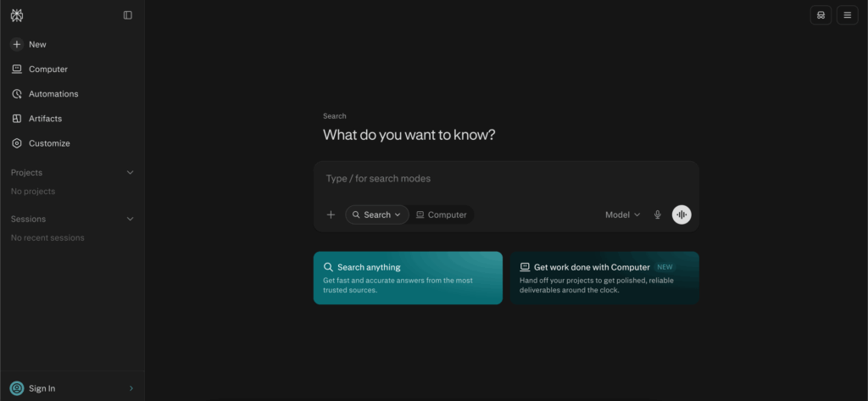Click monitor icon on Get work done card
The image size is (868, 401).
click(x=525, y=267)
